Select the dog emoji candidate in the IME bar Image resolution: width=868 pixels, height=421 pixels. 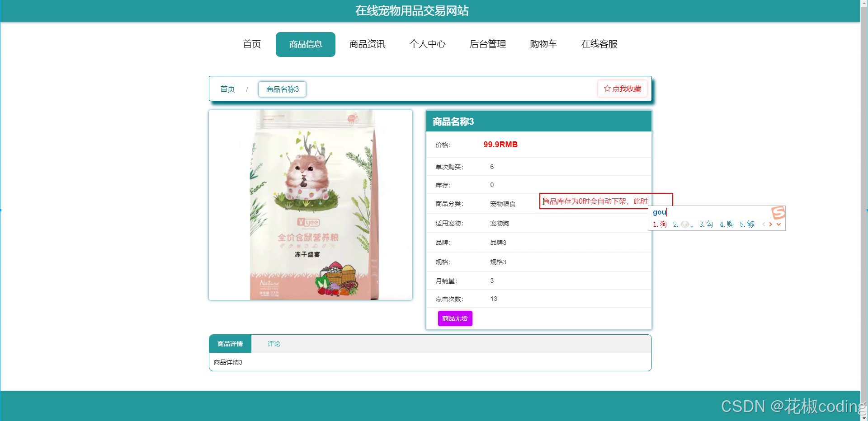point(685,225)
